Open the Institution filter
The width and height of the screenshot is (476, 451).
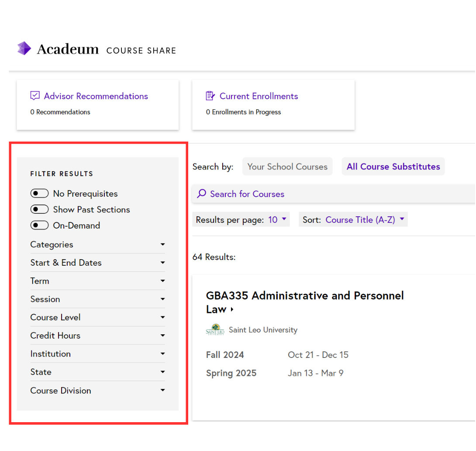point(97,354)
